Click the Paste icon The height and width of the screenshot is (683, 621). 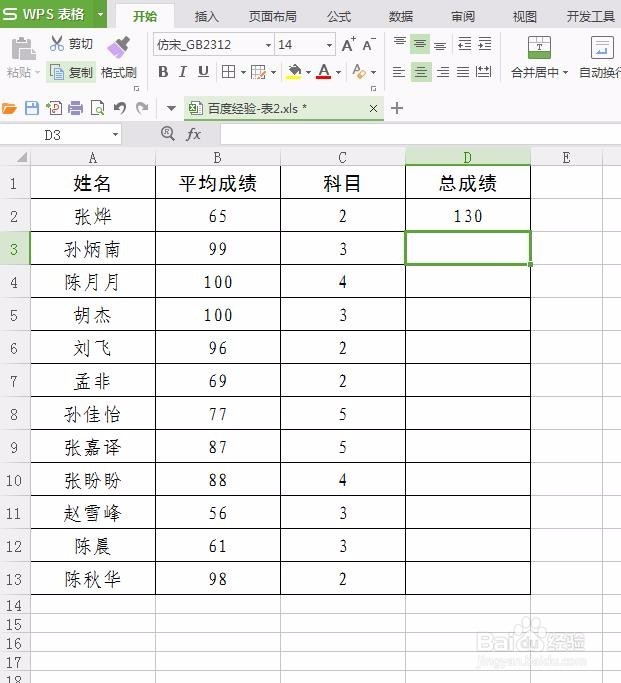click(23, 49)
